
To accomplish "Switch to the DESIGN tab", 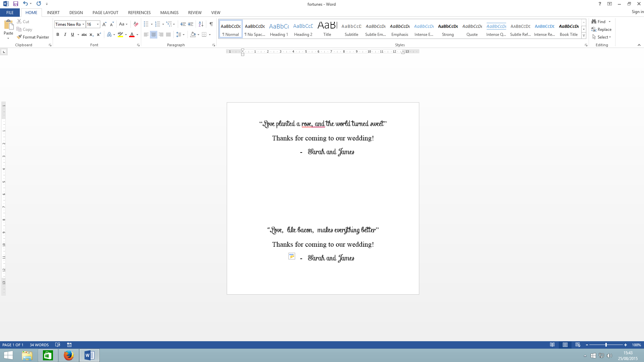I will click(x=76, y=12).
